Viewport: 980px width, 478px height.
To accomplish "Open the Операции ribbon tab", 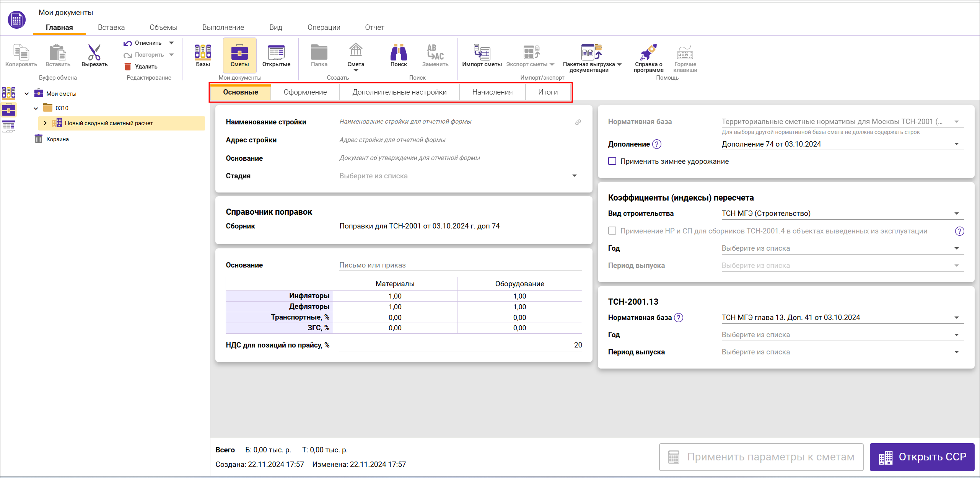I will tap(324, 28).
